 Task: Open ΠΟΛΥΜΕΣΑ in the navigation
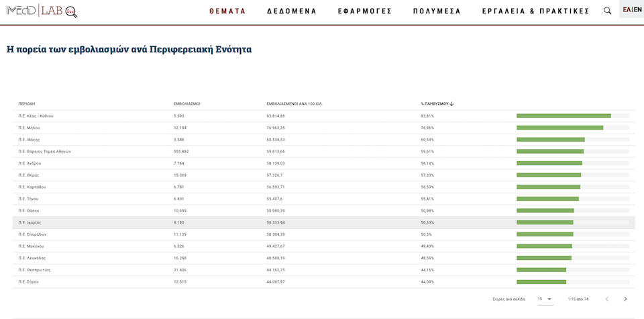pyautogui.click(x=437, y=11)
